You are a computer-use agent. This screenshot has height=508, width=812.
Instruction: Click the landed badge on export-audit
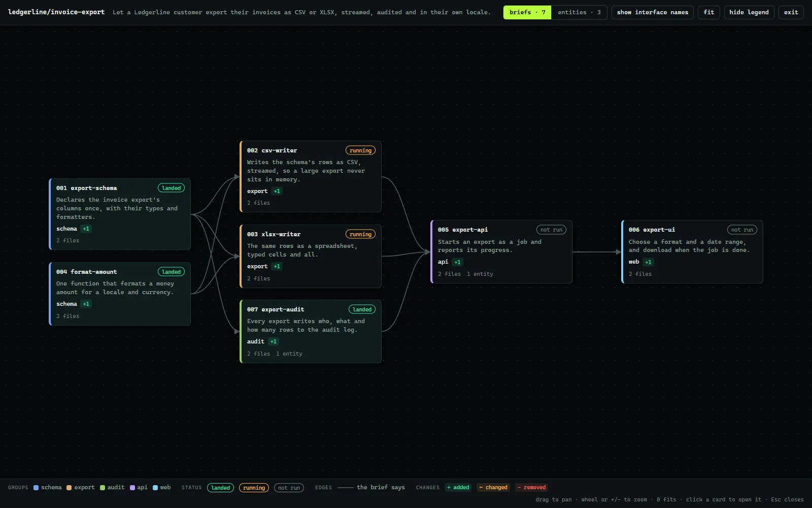click(x=362, y=309)
